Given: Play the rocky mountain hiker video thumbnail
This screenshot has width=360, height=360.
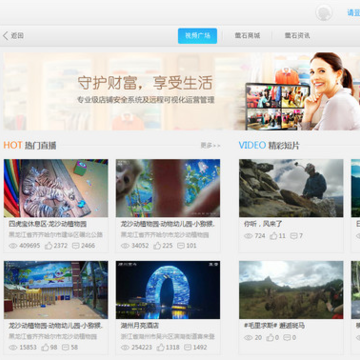Looking at the screenshot, I should tap(291, 188).
